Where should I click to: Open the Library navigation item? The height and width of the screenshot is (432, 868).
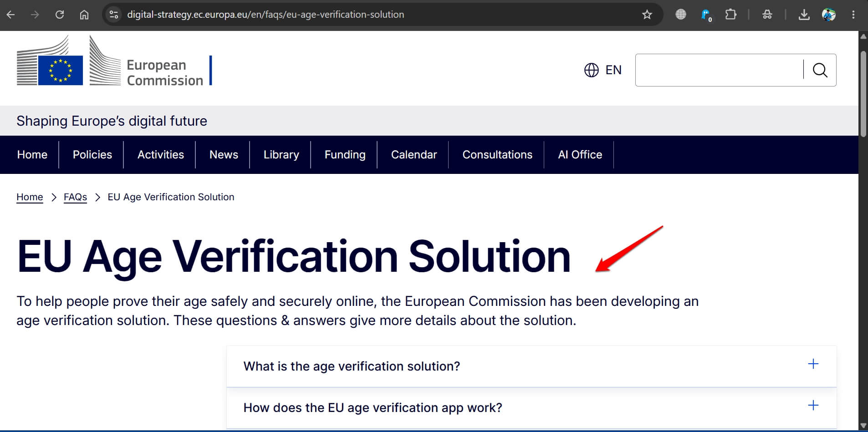click(x=281, y=155)
